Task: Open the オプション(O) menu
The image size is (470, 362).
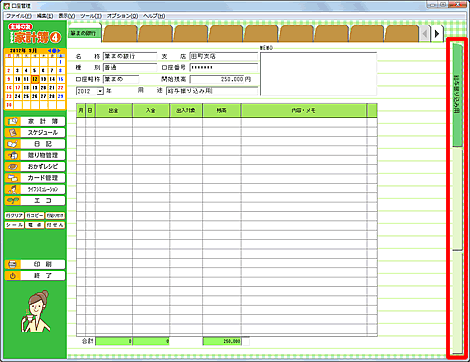Action: (x=122, y=16)
